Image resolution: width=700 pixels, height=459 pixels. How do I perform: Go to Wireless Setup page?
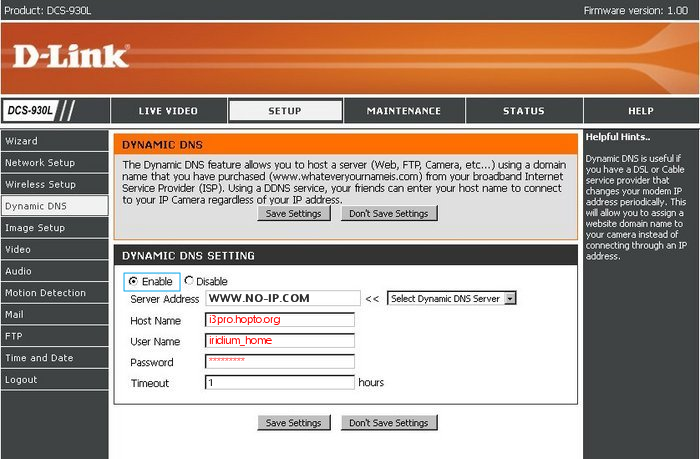pos(54,185)
